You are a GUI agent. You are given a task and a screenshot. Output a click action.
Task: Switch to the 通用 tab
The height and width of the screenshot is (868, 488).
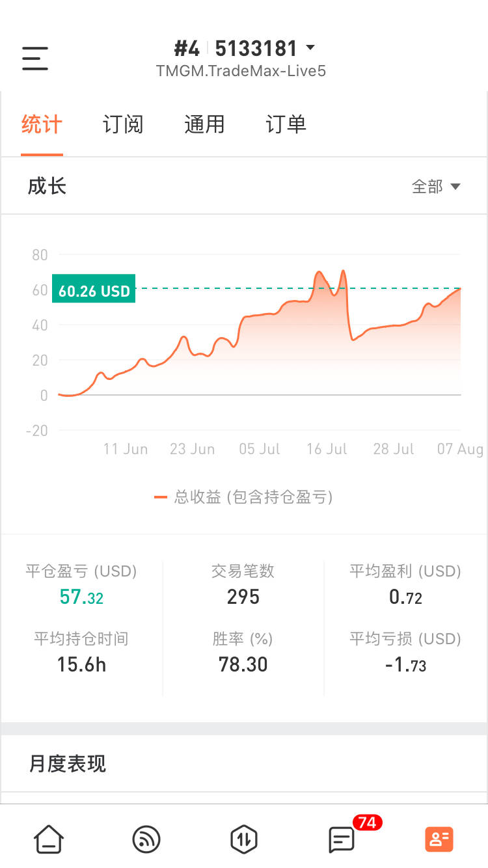(204, 124)
